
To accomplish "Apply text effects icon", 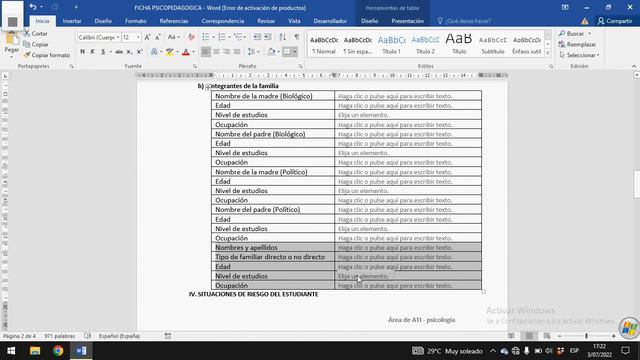I will 154,52.
